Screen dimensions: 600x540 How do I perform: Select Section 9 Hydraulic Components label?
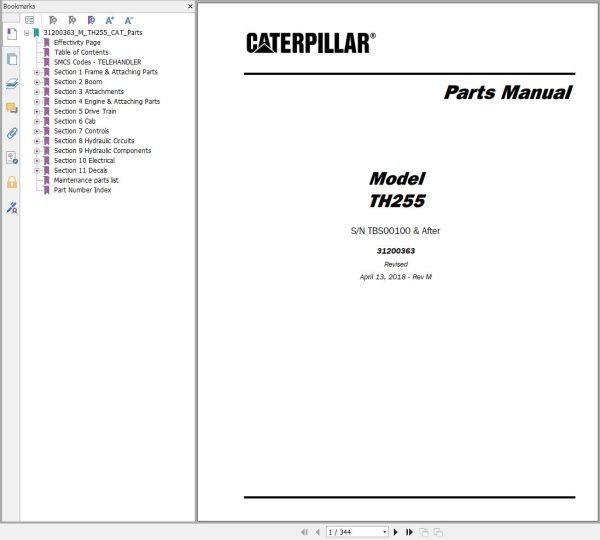[x=102, y=151]
